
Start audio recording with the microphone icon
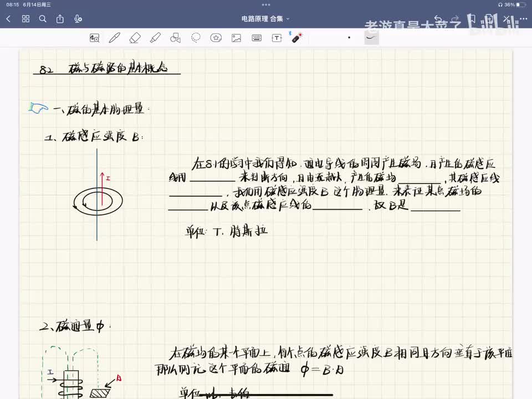[x=78, y=19]
